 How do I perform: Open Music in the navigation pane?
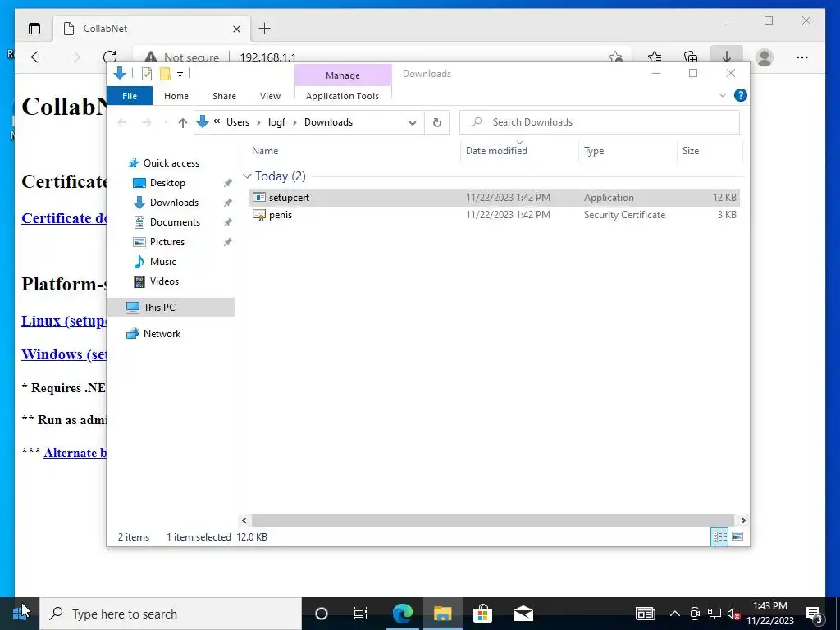point(163,262)
